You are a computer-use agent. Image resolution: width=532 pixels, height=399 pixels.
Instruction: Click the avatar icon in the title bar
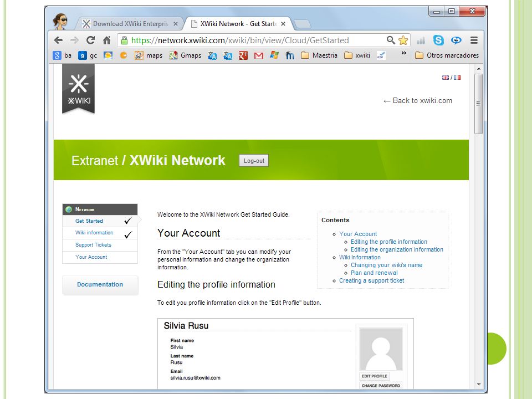point(60,22)
